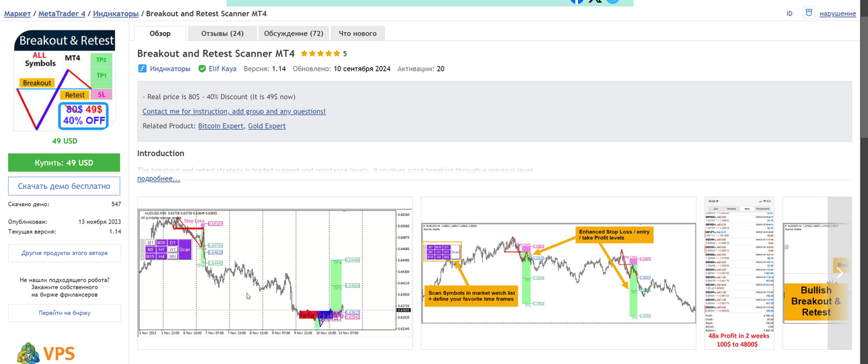Click the blue indicators category icon
This screenshot has height=364, width=868.
[x=143, y=69]
